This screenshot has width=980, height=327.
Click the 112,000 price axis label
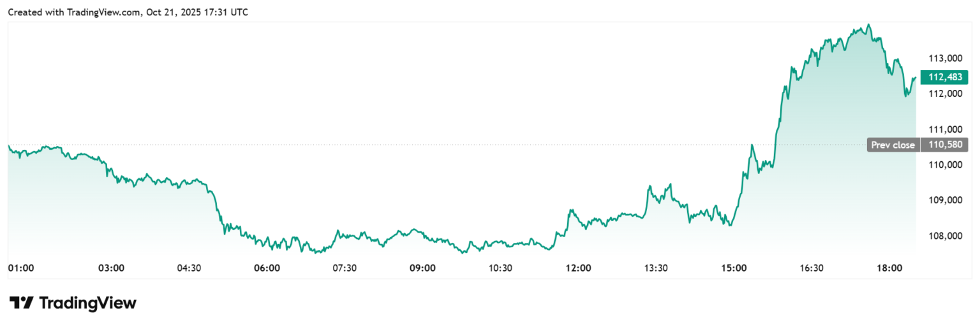point(944,94)
